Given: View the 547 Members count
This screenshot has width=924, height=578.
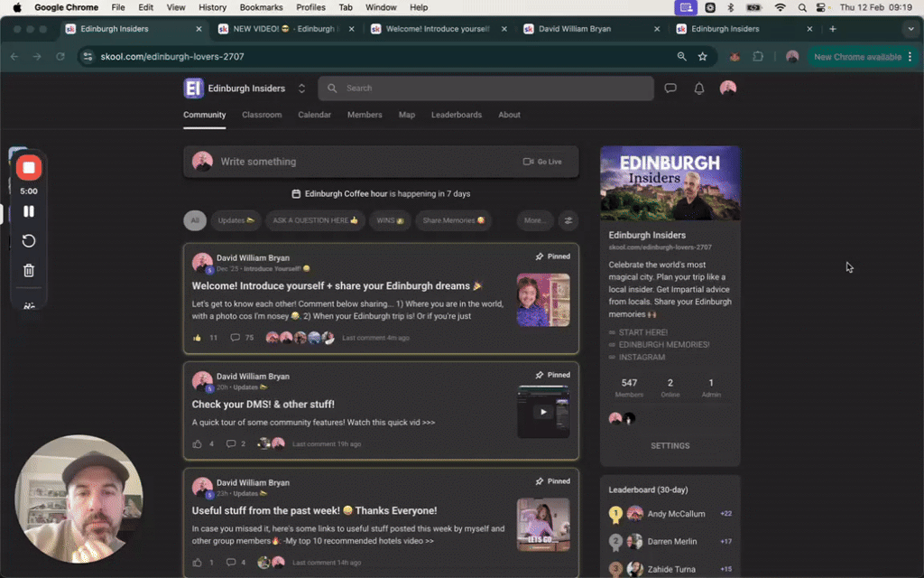Looking at the screenshot, I should [629, 387].
